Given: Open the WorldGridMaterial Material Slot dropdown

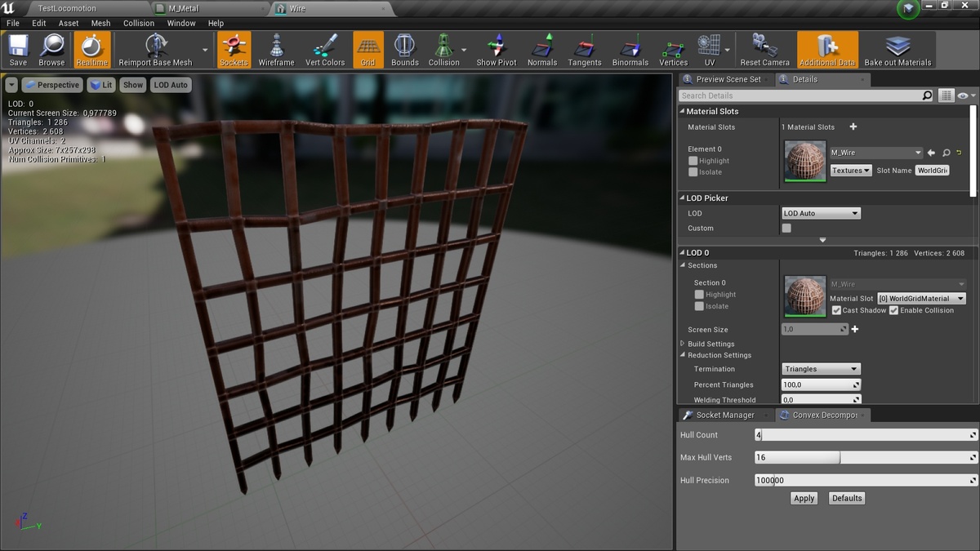Looking at the screenshot, I should tap(921, 299).
